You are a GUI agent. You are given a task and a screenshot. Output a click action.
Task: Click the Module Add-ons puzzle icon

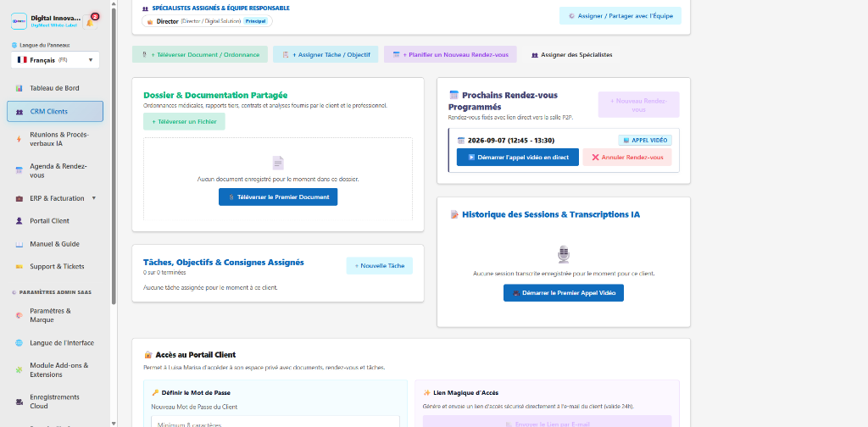click(x=19, y=370)
